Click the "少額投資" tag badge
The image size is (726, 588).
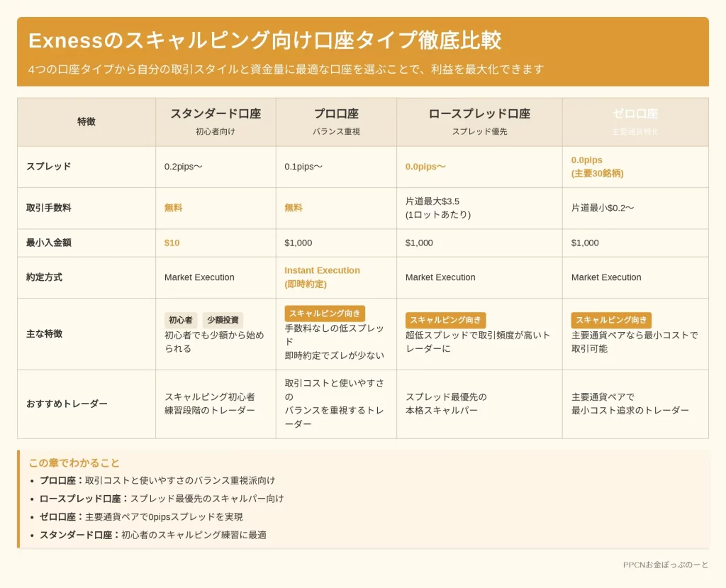pos(223,320)
